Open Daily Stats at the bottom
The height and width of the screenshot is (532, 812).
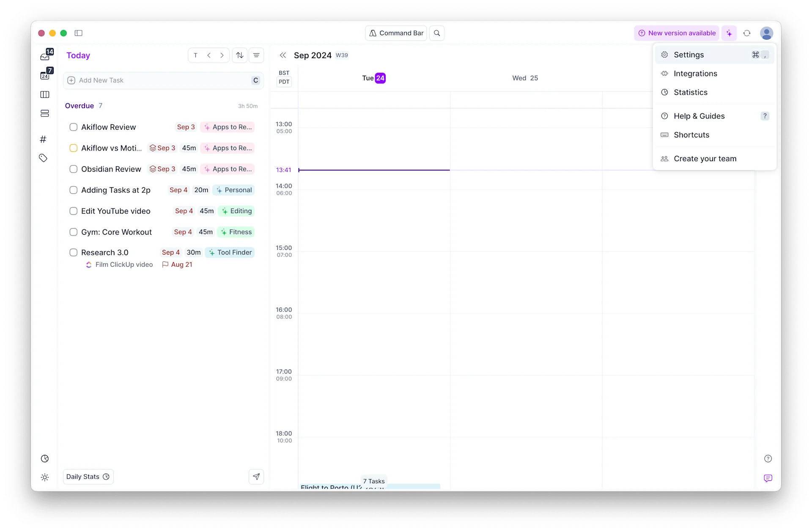pyautogui.click(x=88, y=477)
